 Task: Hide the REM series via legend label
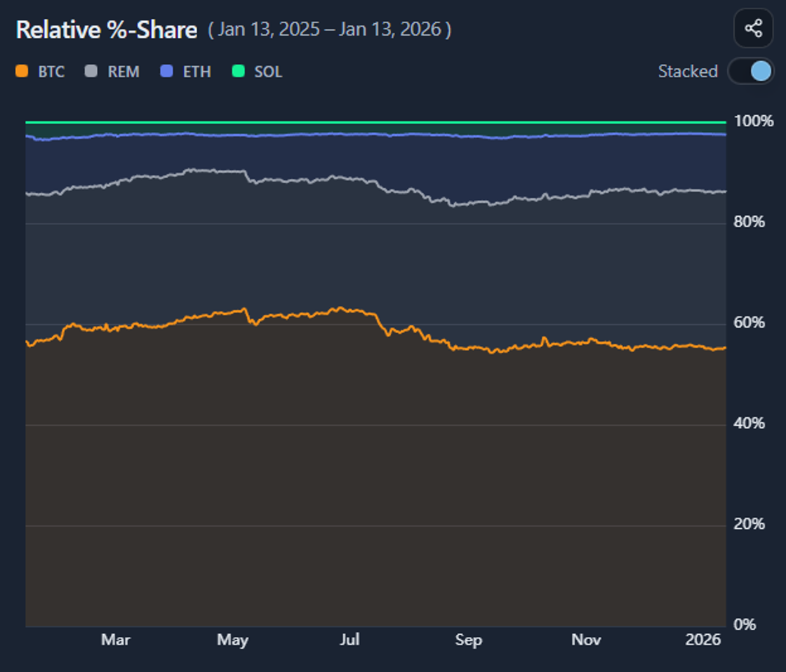124,72
